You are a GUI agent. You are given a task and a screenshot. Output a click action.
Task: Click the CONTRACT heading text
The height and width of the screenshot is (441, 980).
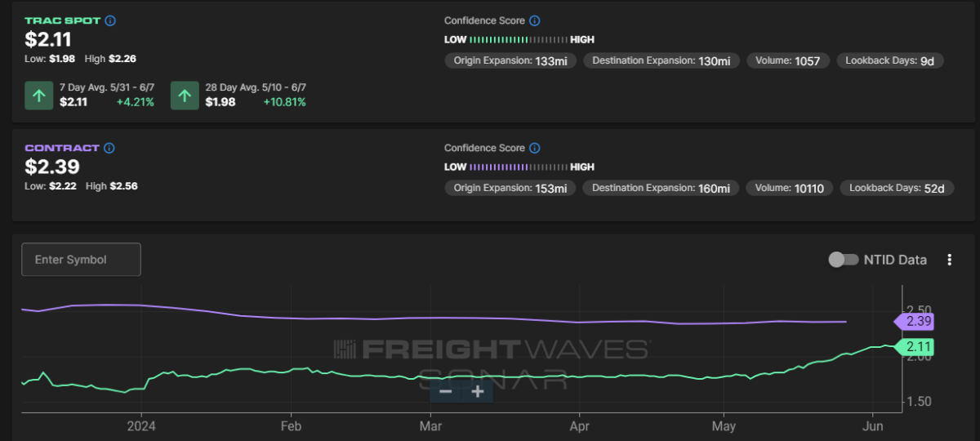pos(62,149)
